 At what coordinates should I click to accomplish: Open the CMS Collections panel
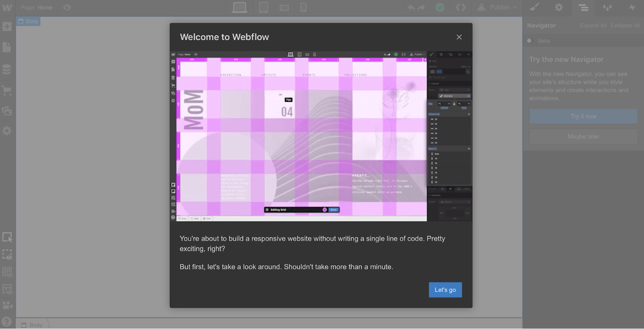(7, 69)
